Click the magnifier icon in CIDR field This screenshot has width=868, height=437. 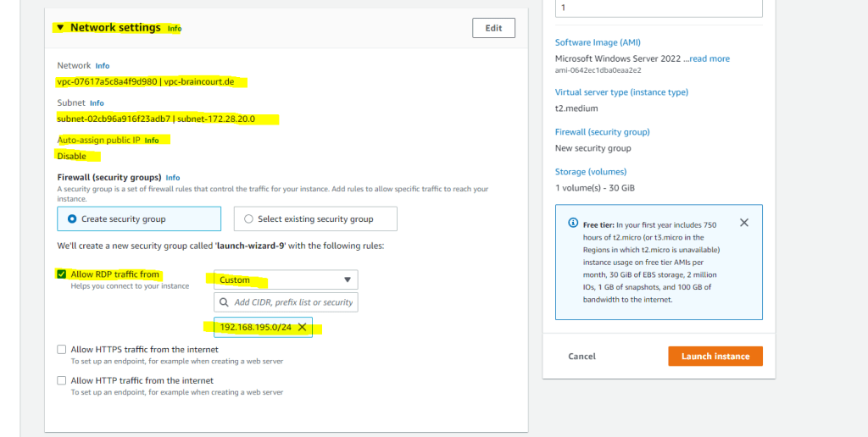pyautogui.click(x=224, y=302)
